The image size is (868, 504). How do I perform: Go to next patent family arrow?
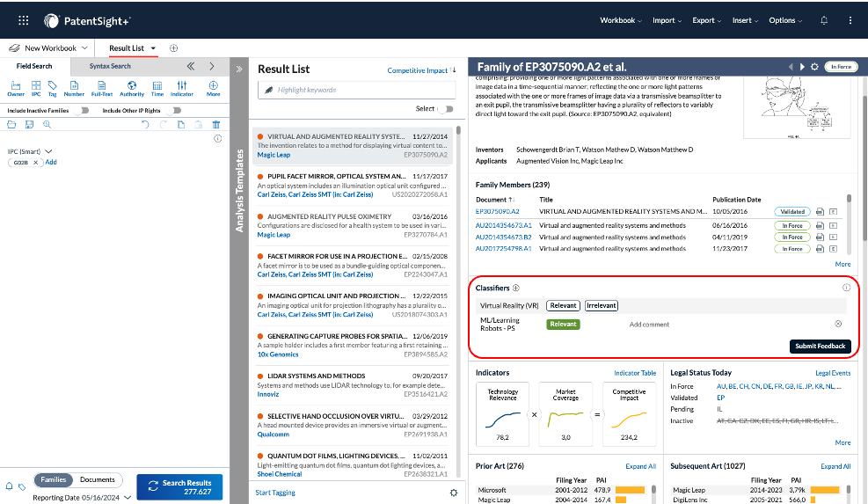pos(802,67)
